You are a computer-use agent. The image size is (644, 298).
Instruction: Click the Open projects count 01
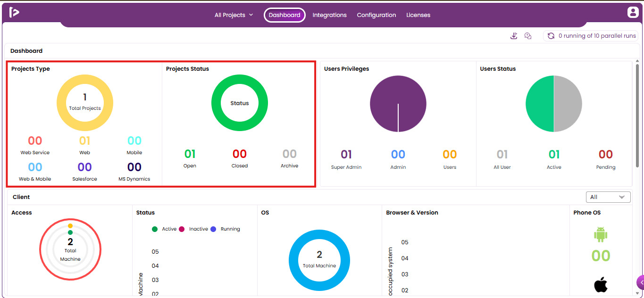click(x=190, y=154)
